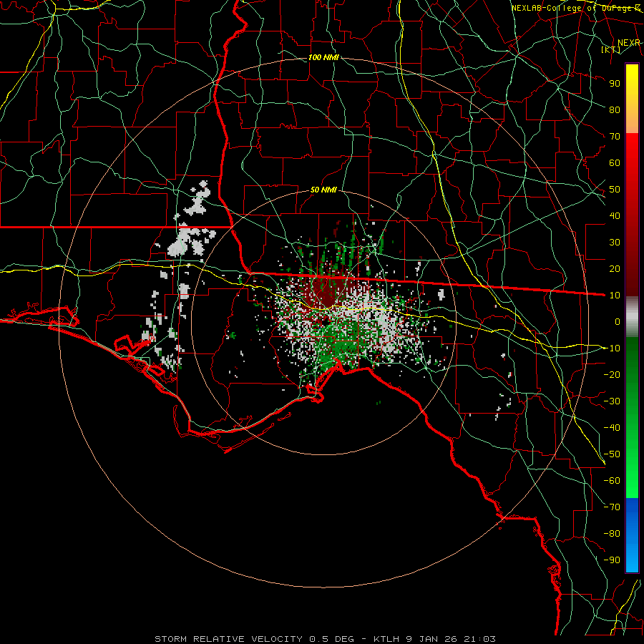Click the 50 value on the velocity scale
The width and height of the screenshot is (644, 644).
click(615, 190)
